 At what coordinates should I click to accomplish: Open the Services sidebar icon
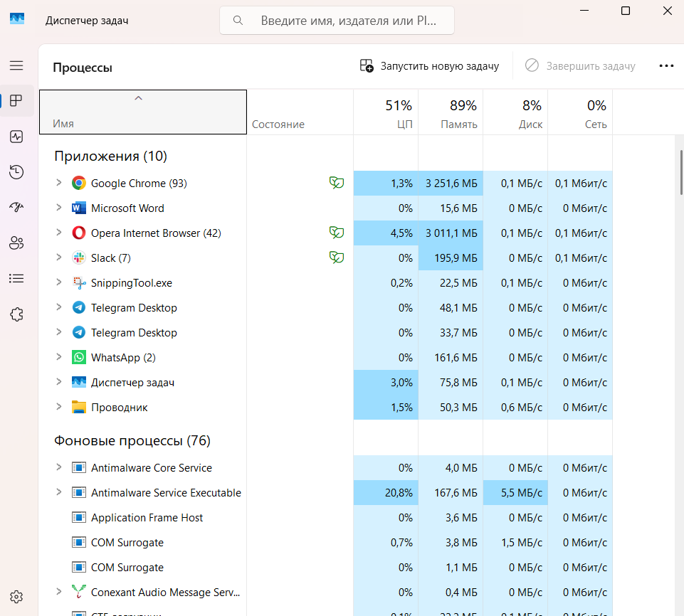pyautogui.click(x=16, y=314)
